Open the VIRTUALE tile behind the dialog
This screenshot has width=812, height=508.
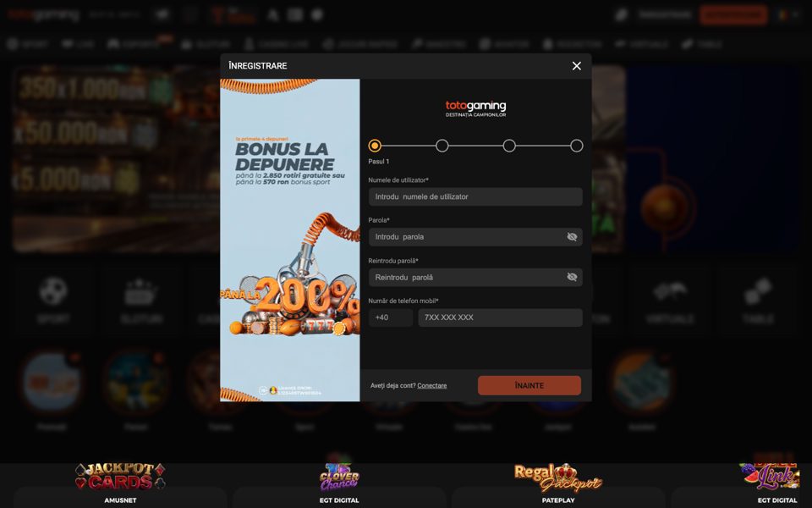670,299
